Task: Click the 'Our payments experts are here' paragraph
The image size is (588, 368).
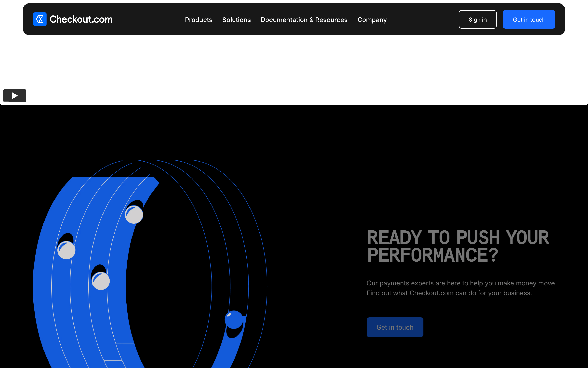Action: (x=461, y=288)
